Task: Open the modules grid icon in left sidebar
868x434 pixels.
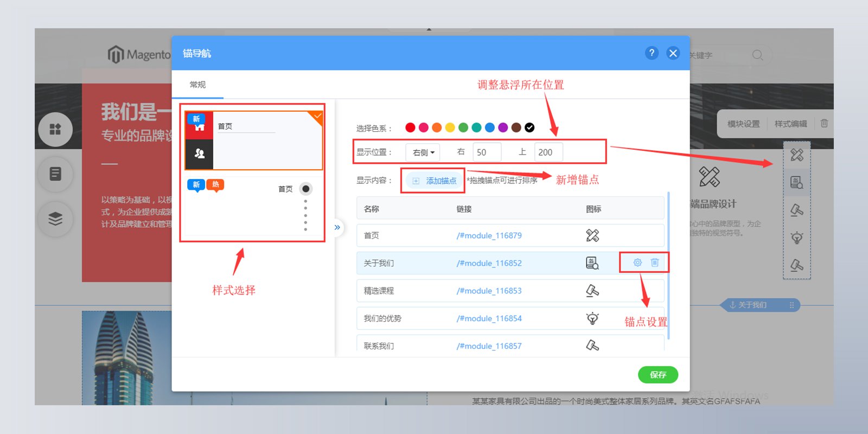Action: point(55,129)
